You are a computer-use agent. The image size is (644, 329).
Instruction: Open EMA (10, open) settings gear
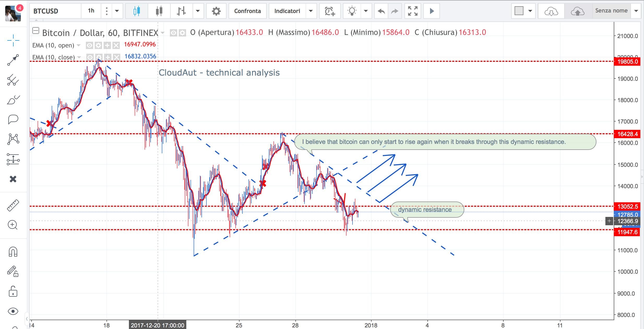pyautogui.click(x=98, y=45)
